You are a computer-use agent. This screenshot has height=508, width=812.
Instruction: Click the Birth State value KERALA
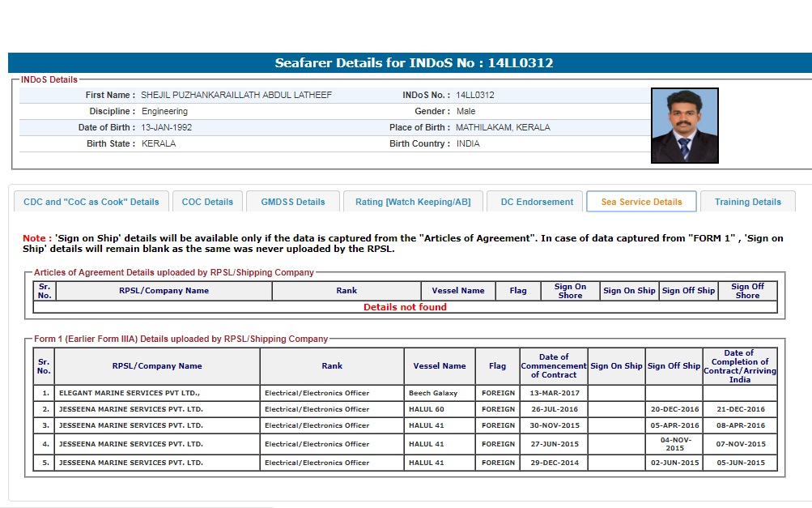coord(159,143)
